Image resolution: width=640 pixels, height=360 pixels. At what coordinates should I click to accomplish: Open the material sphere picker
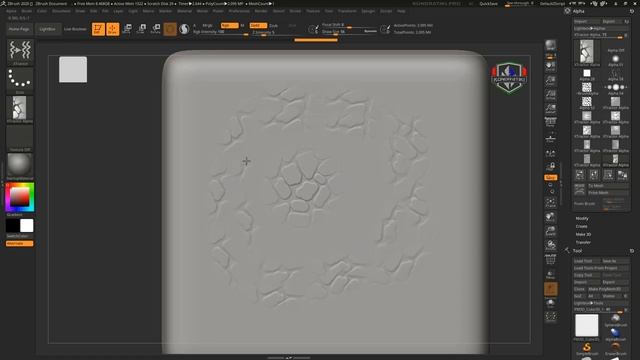(x=20, y=166)
